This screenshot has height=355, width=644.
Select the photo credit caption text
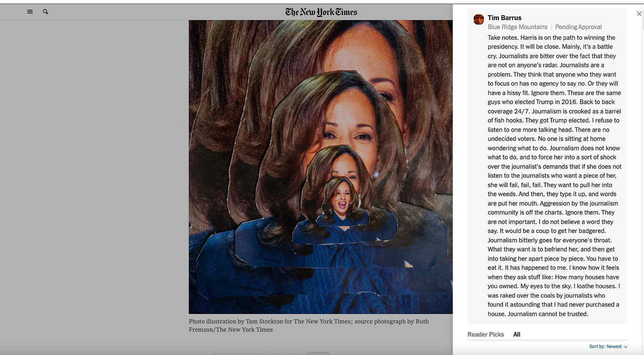point(309,325)
